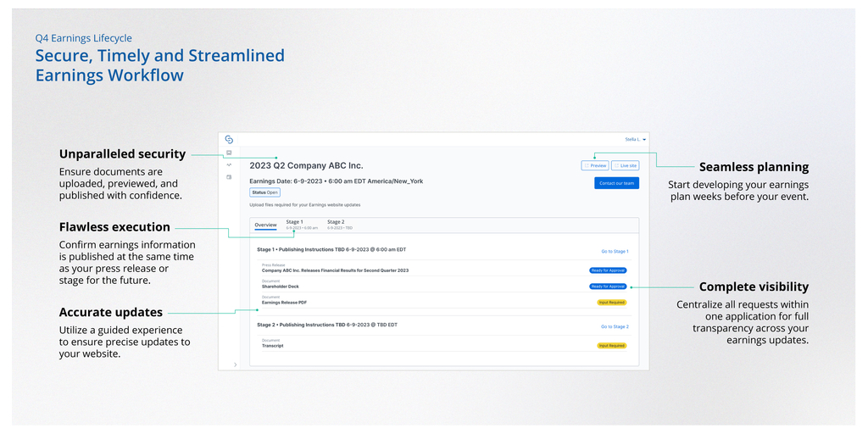Open the Stella L. user dropdown
Image resolution: width=868 pixels, height=434 pixels.
click(x=636, y=139)
